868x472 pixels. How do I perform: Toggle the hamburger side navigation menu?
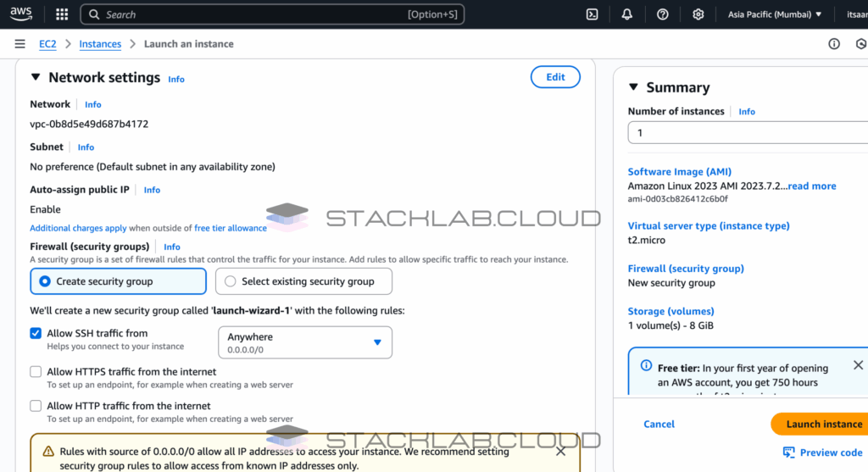coord(19,44)
